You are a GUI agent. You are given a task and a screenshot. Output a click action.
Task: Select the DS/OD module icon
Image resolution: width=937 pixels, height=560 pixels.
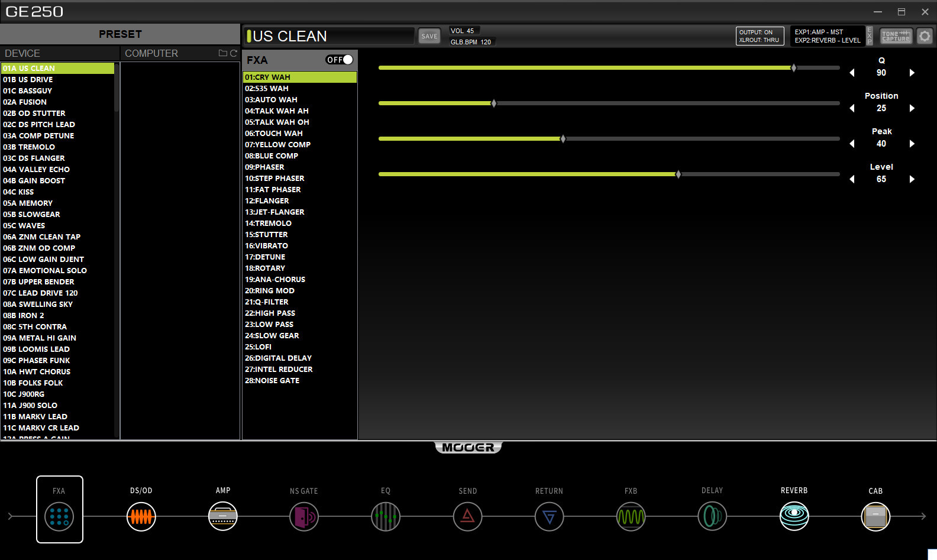click(141, 516)
